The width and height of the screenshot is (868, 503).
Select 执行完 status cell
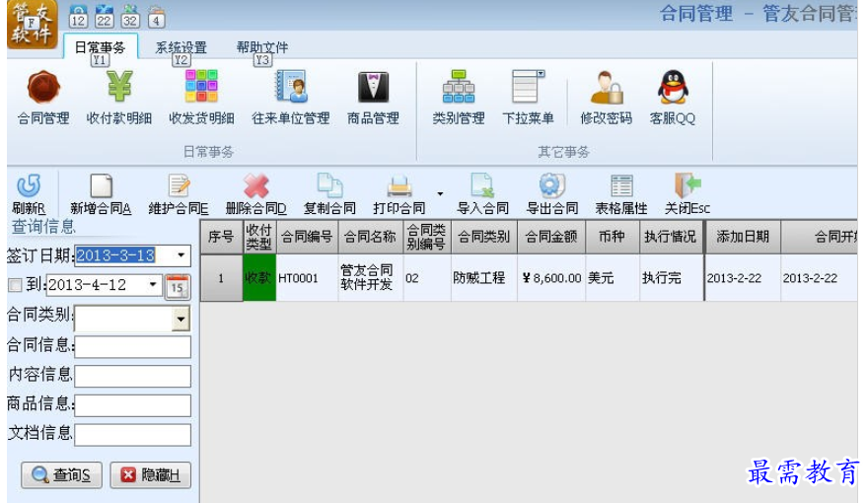(671, 278)
